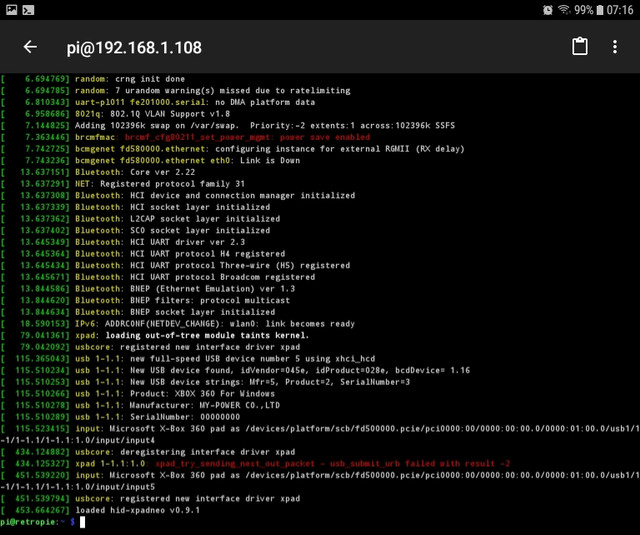Tap the timestamp 115.523415 input line

pyautogui.click(x=320, y=428)
